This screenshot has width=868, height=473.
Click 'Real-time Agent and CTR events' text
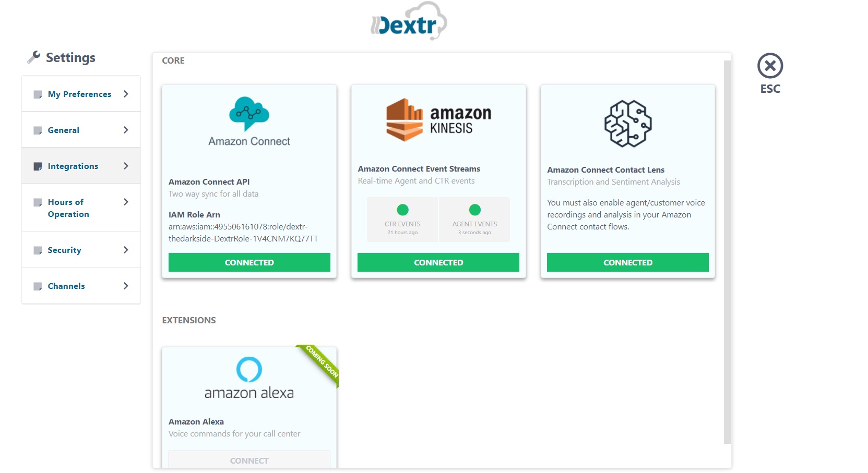tap(417, 181)
